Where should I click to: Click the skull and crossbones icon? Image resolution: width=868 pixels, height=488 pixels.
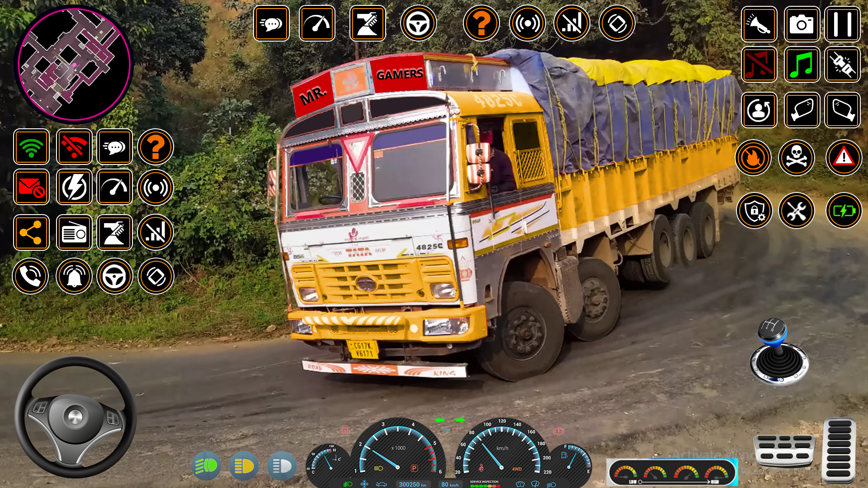coord(797,158)
